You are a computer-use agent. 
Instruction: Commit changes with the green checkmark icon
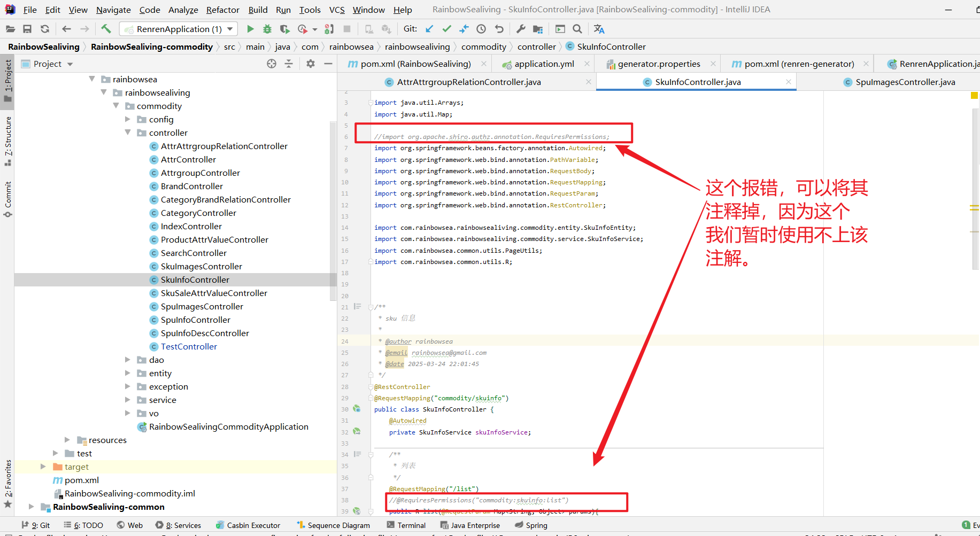(446, 29)
